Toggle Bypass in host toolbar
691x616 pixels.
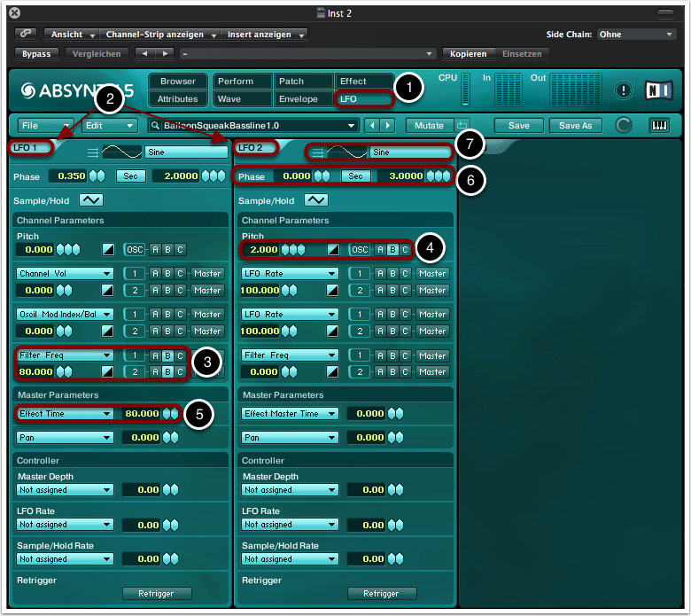point(37,53)
